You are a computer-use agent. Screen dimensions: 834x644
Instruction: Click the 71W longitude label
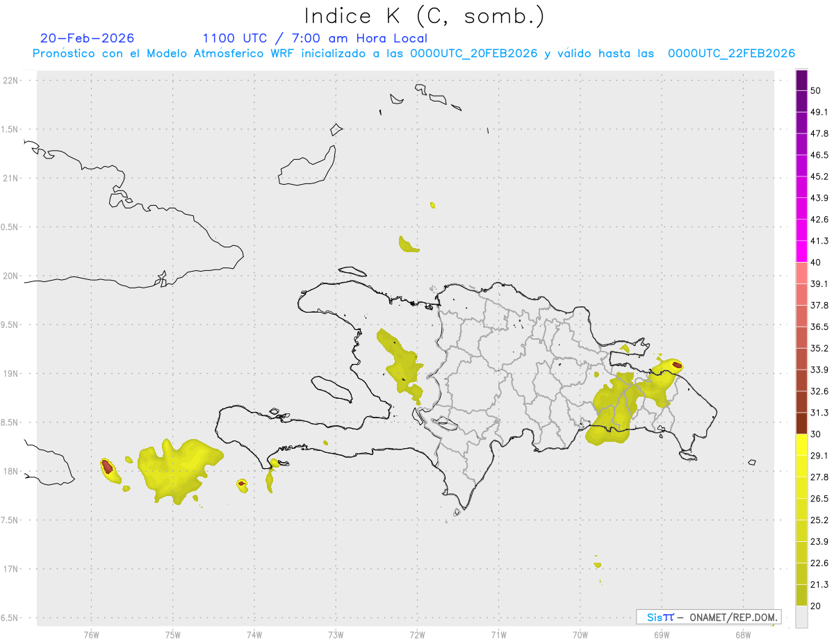[498, 634]
